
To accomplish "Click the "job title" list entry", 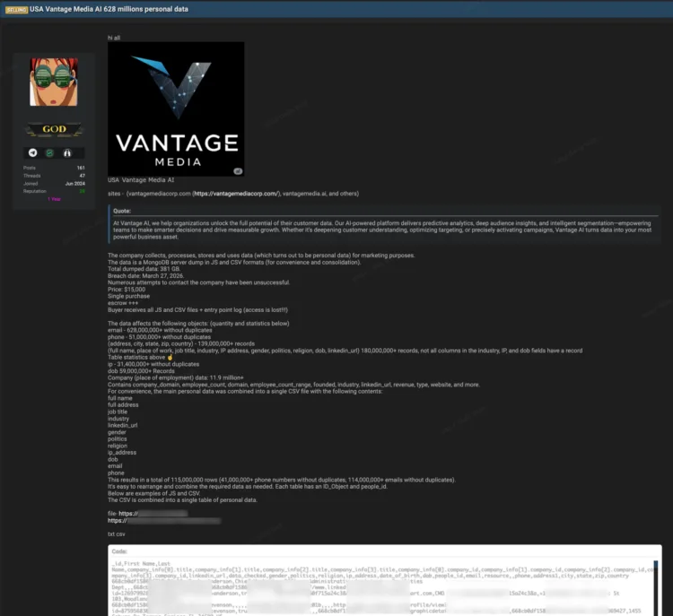I will (x=118, y=412).
